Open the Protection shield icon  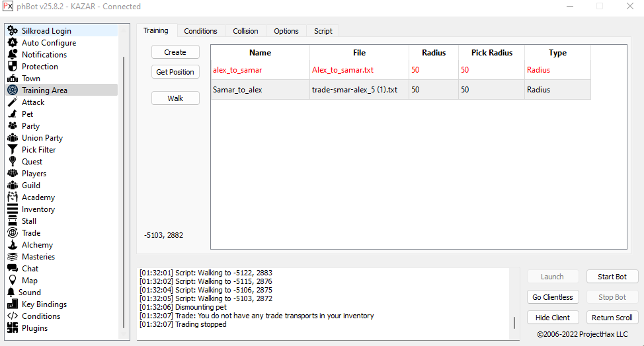[x=12, y=67]
